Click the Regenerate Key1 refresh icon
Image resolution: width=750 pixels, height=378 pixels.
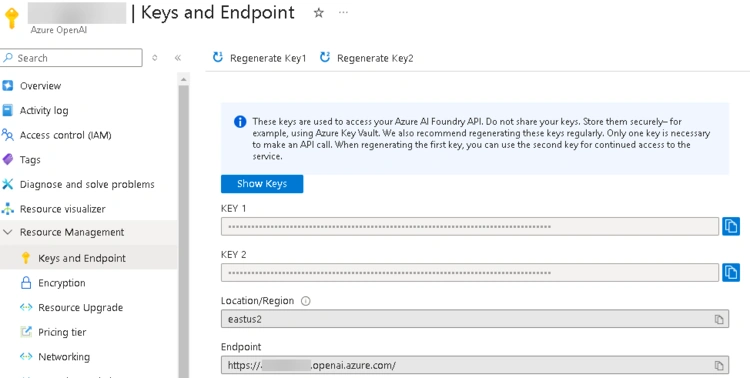click(218, 57)
